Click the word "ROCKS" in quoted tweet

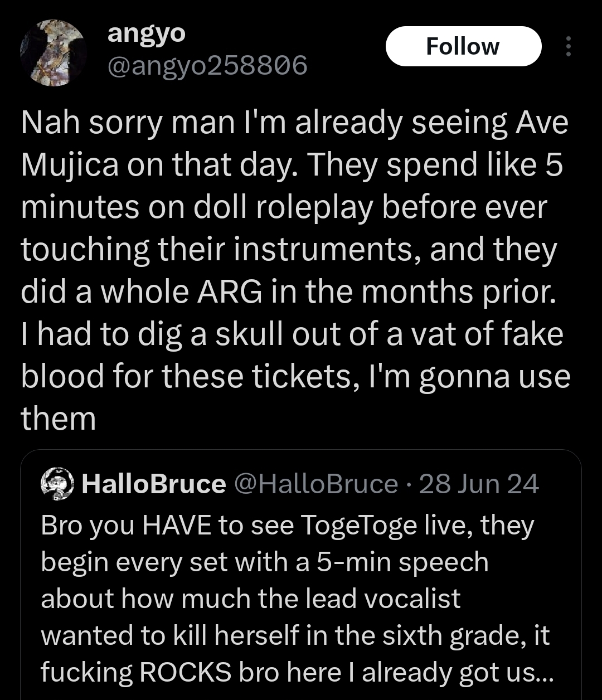click(x=185, y=673)
